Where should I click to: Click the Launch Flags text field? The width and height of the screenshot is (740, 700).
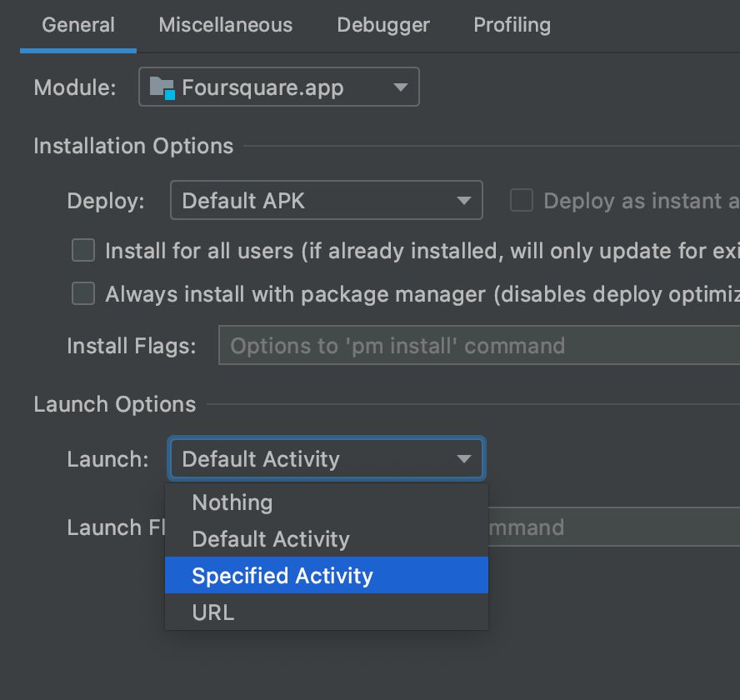click(x=614, y=527)
